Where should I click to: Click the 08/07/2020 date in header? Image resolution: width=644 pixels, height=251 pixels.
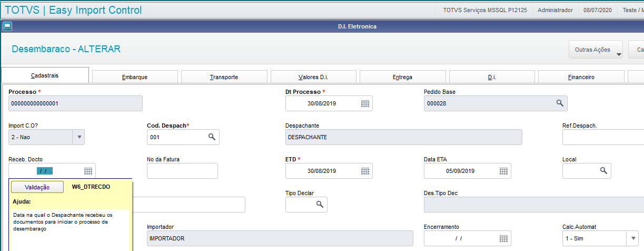point(599,10)
